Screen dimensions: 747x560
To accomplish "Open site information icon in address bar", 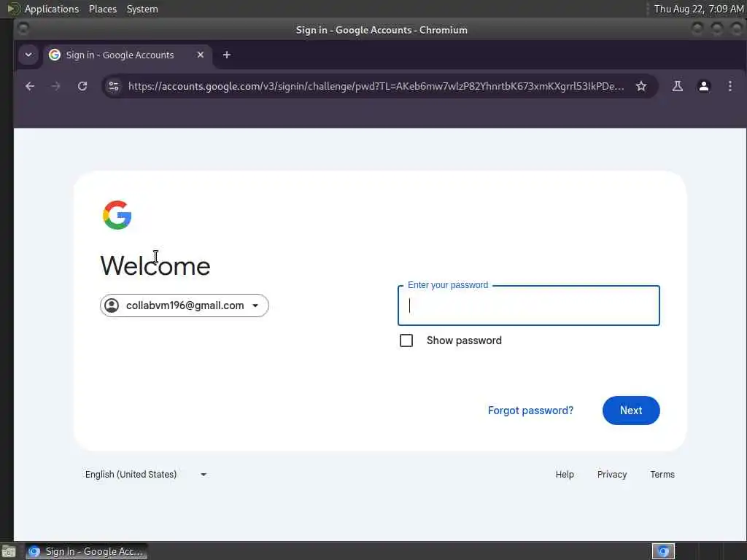I will point(114,86).
